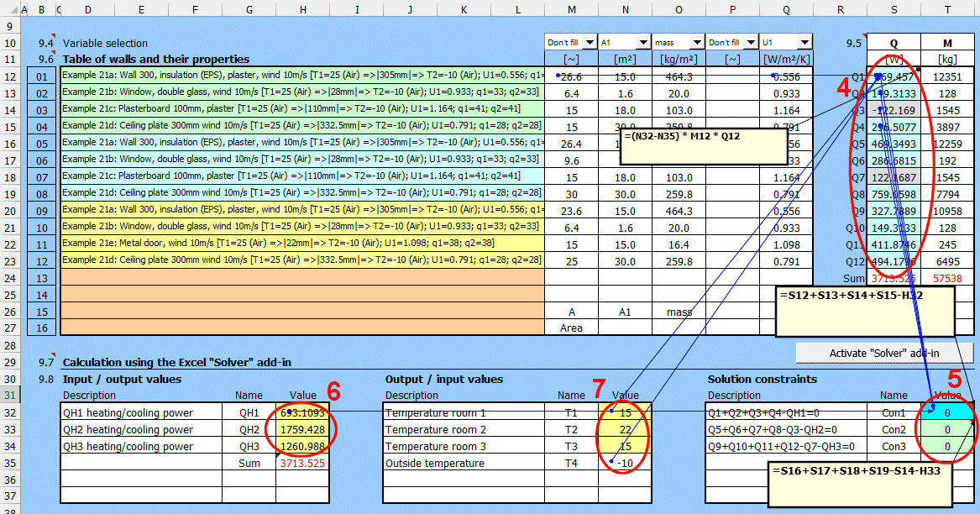Click the Con3 constraint value cell
This screenshot has height=514, width=980.
tap(947, 446)
